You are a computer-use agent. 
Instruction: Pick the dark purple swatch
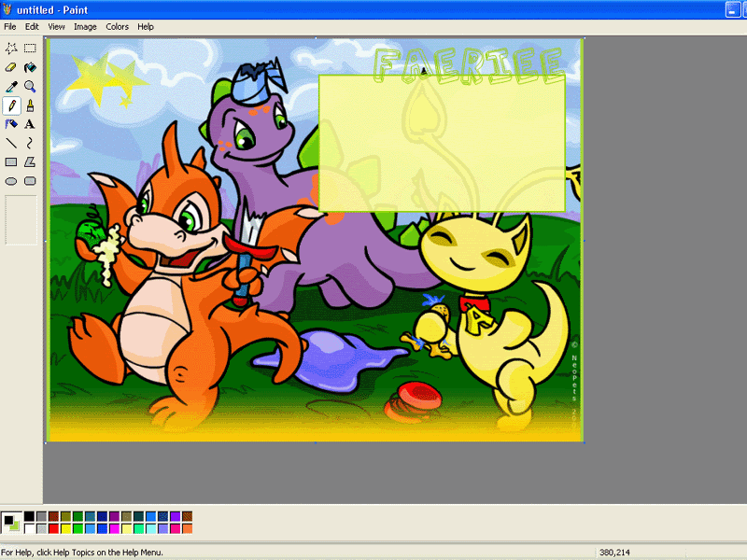(114, 516)
